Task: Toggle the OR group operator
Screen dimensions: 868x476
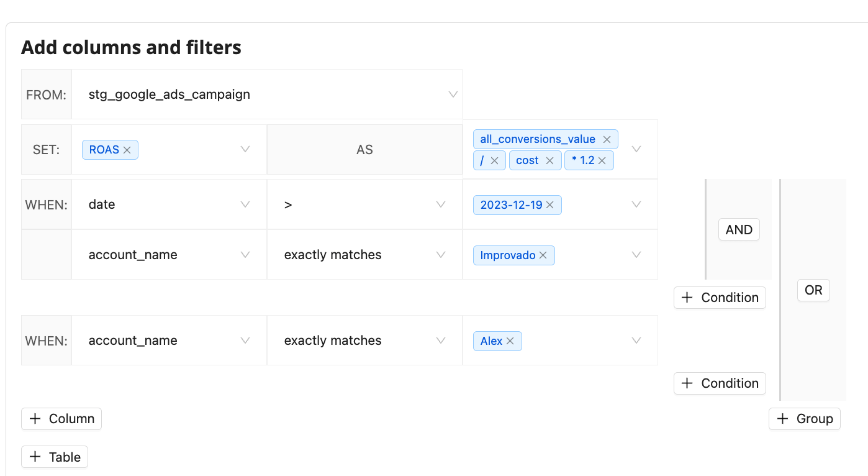Action: pos(813,290)
